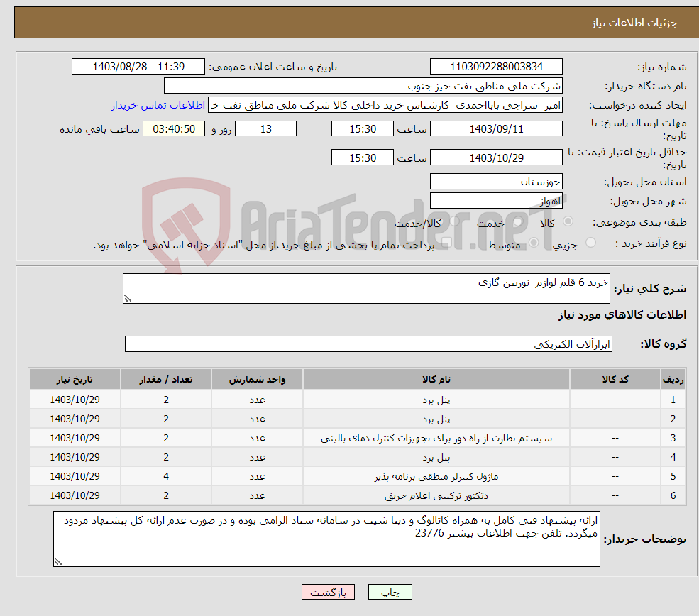Open buyer contact info link اطلاعات تماس خریدار
The image size is (699, 616).
click(x=158, y=105)
